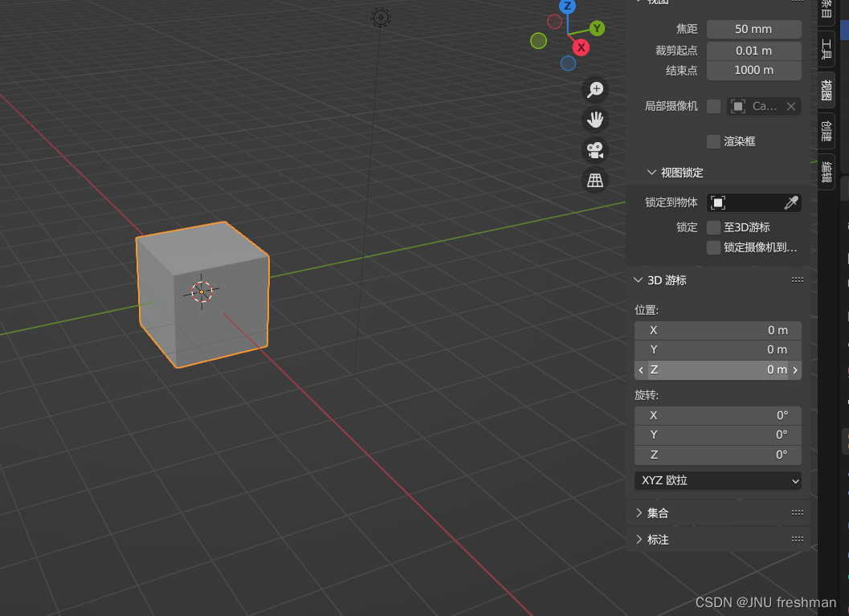
Task: Collapse the 3D 游标 panel
Action: pyautogui.click(x=639, y=279)
